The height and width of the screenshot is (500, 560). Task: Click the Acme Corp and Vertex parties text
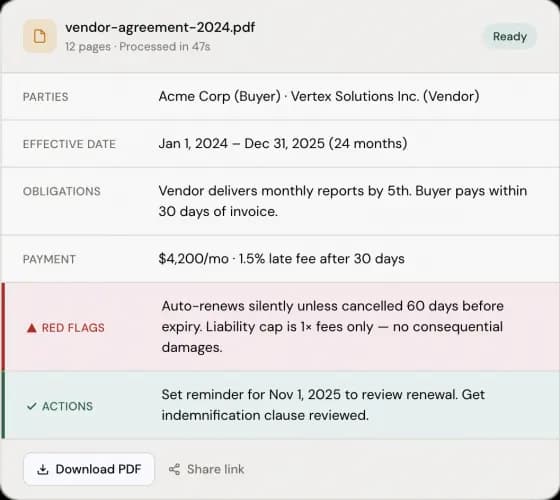pos(319,96)
